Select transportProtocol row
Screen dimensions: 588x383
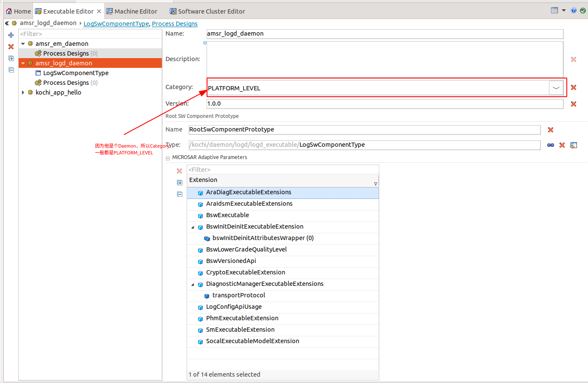coord(283,296)
